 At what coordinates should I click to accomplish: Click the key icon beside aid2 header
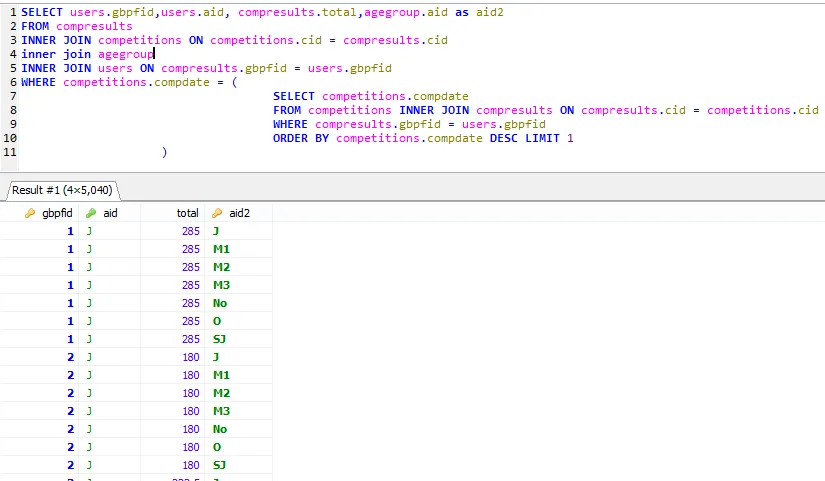click(217, 213)
